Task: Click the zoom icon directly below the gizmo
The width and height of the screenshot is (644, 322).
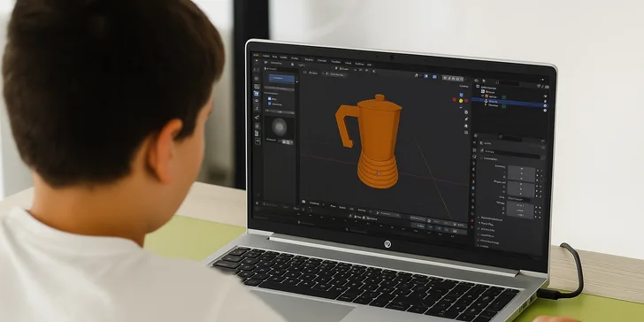Action: pyautogui.click(x=466, y=112)
